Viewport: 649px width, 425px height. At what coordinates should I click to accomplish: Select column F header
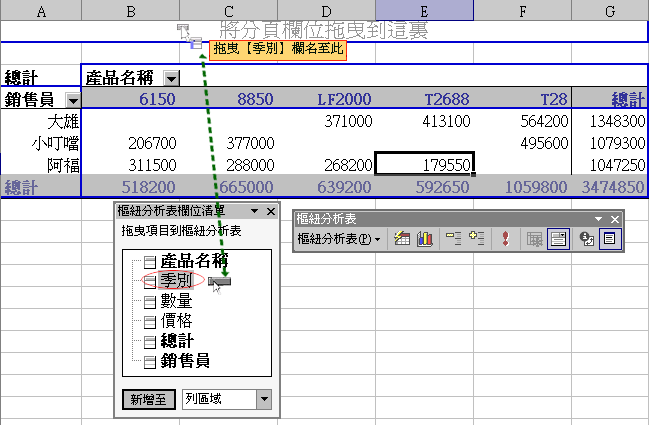pyautogui.click(x=523, y=10)
